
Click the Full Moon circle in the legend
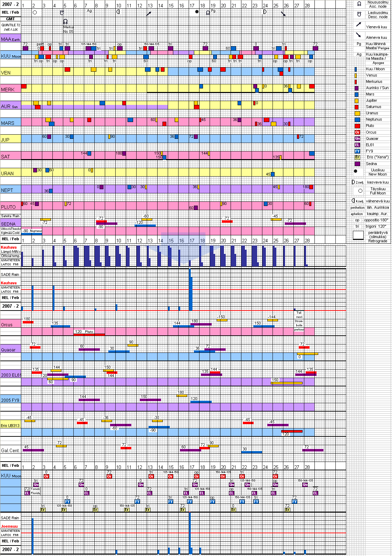360,191
